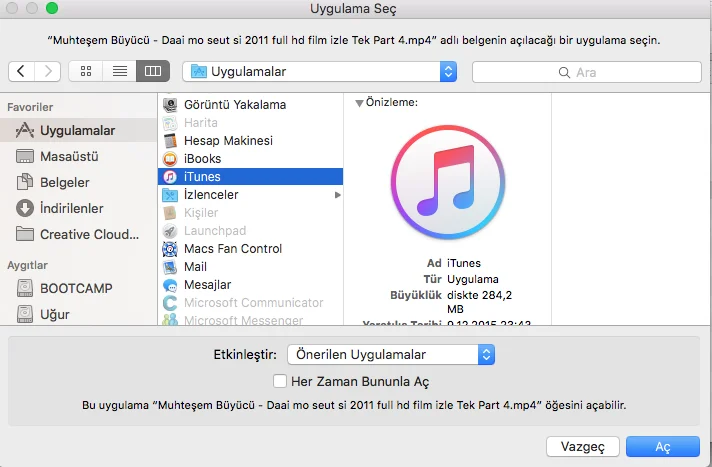Select iBooks in the app list
Screen dimensions: 712x467
[250, 159]
